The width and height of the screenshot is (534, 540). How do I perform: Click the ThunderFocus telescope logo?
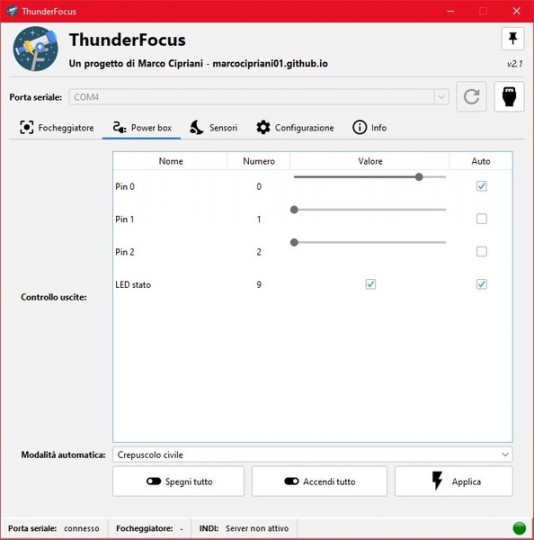pos(35,49)
